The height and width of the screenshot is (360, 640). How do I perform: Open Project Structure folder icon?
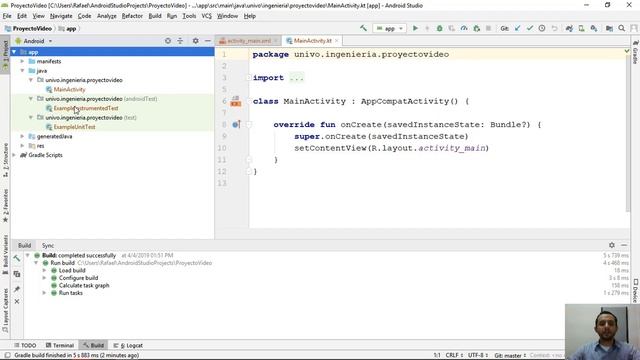[x=609, y=28]
